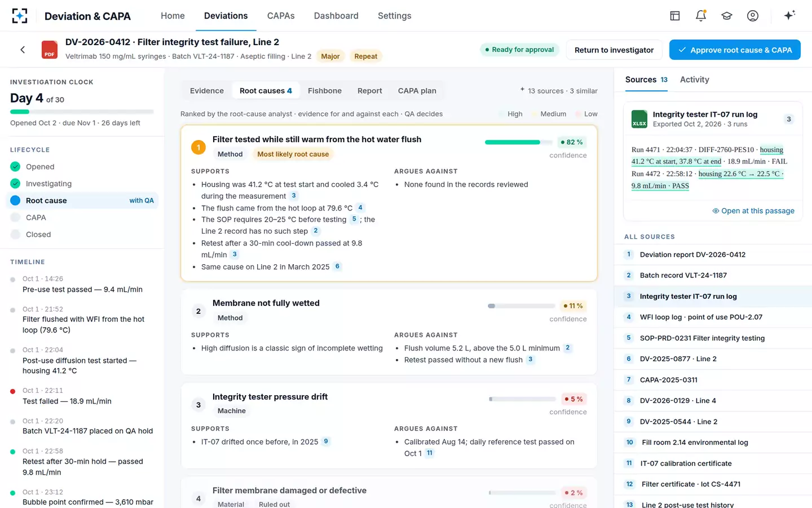Click Approve root cause & CAPA button
The height and width of the screenshot is (508, 812).
tap(735, 50)
